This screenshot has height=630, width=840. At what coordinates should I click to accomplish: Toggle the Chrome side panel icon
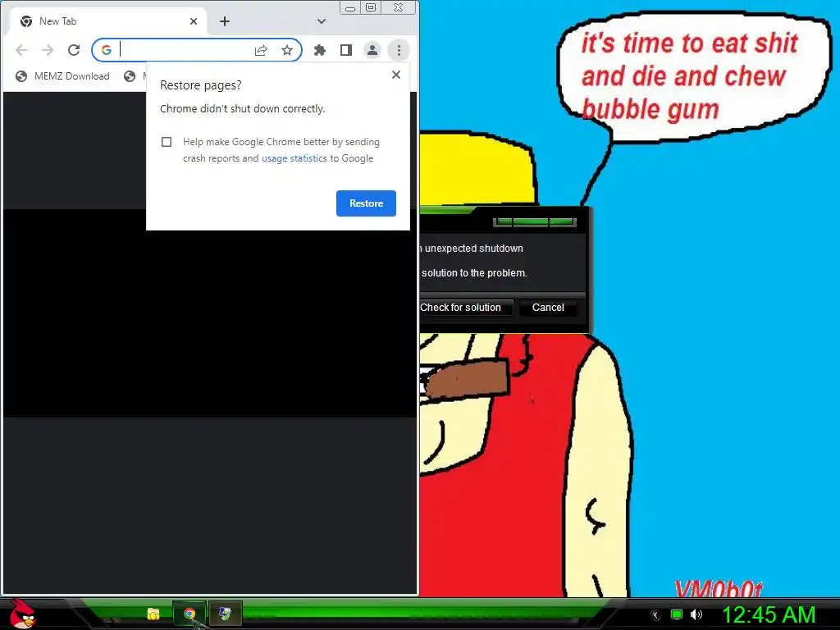(346, 50)
